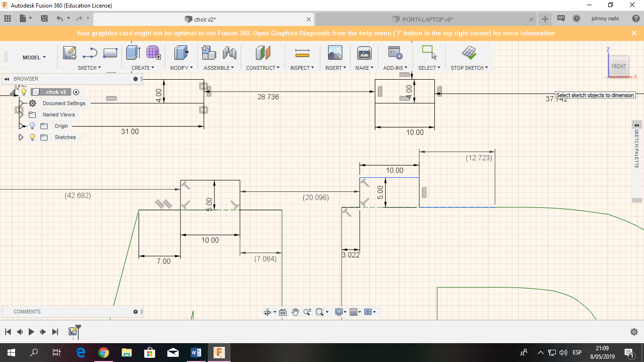Expand the Sketches tree node
The image size is (644, 362).
coord(21,137)
